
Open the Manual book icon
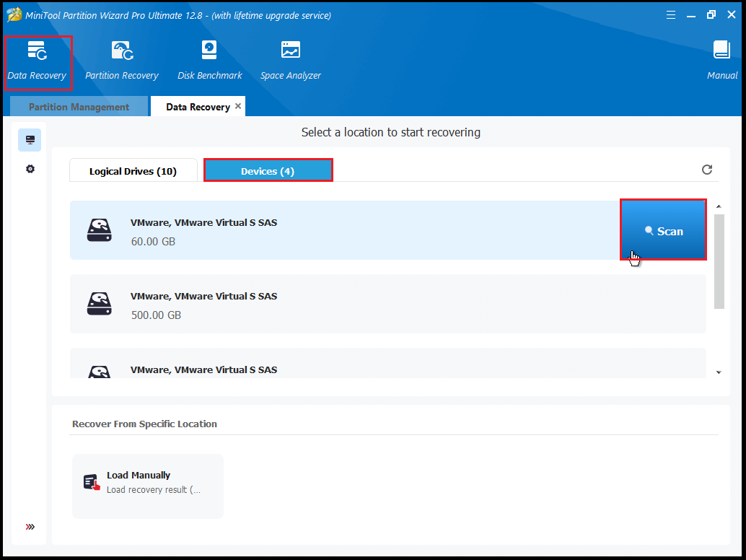point(721,50)
